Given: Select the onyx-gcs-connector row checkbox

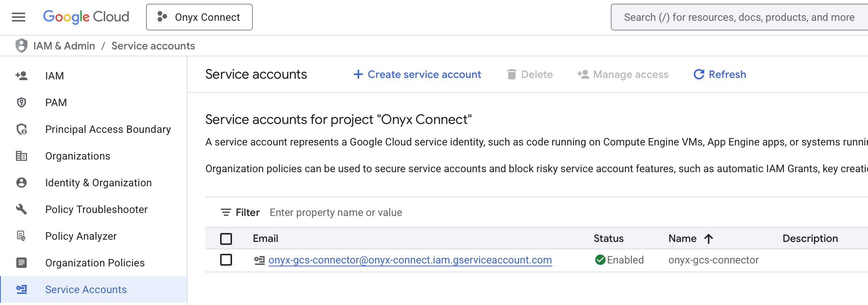Looking at the screenshot, I should (226, 260).
